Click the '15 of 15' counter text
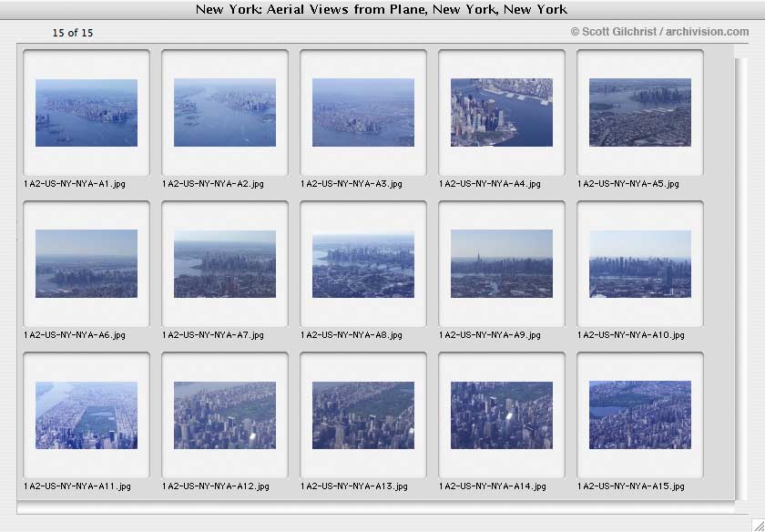The image size is (765, 532). click(x=73, y=33)
